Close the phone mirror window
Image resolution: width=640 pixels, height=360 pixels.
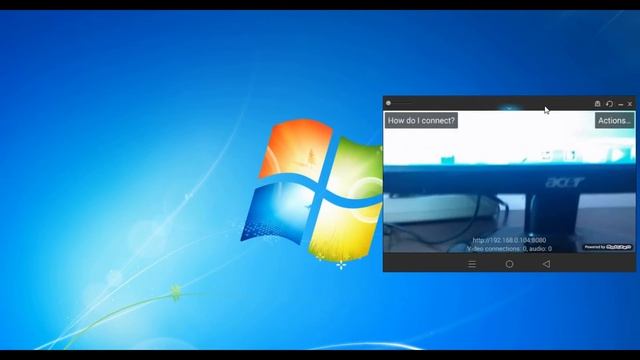click(x=630, y=104)
